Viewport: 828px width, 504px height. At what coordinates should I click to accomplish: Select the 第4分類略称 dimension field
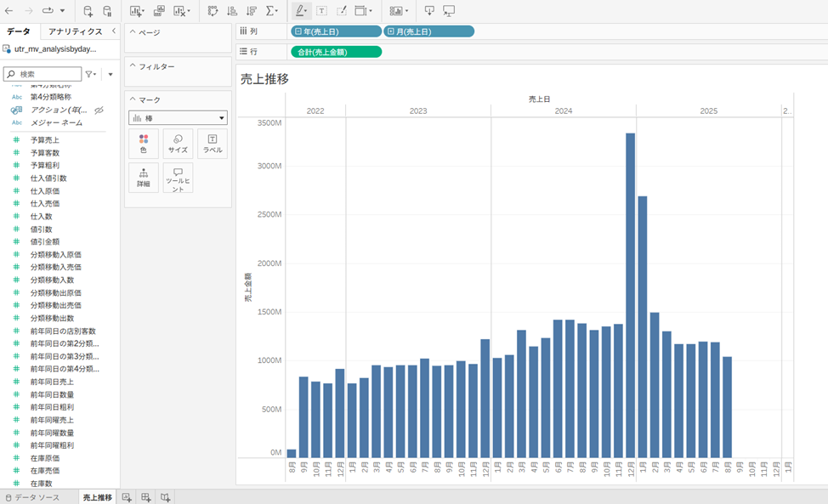51,97
